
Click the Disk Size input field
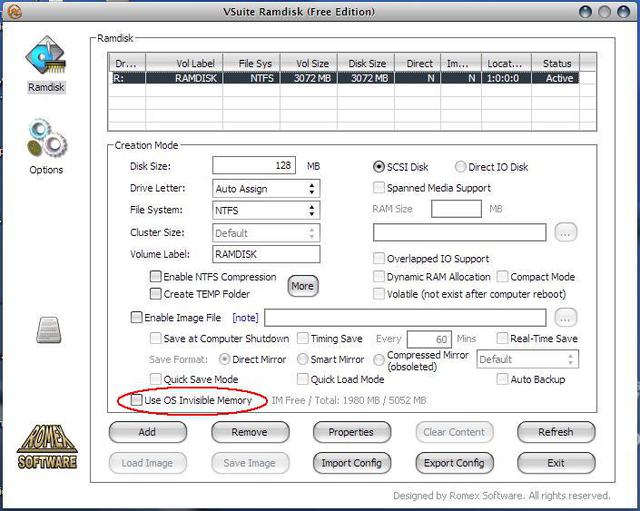tap(254, 165)
